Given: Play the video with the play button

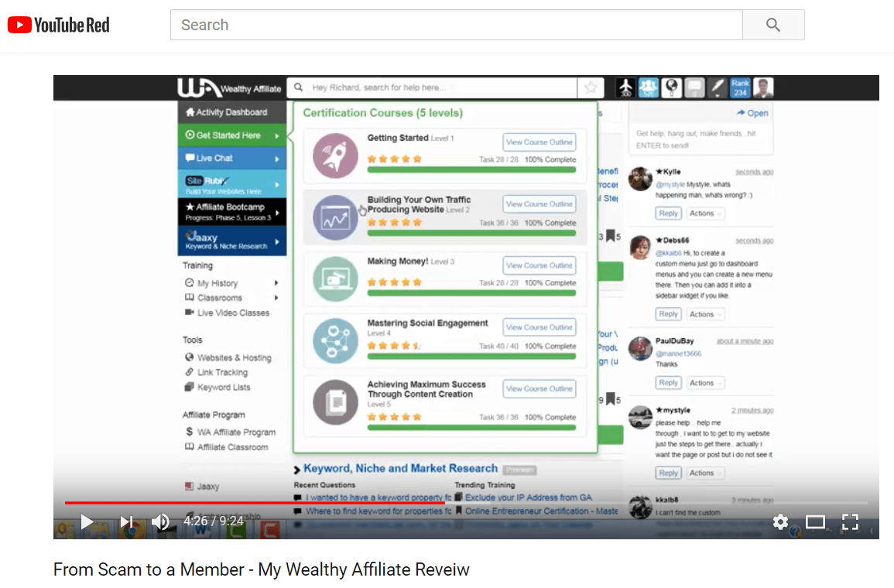Looking at the screenshot, I should coord(87,521).
